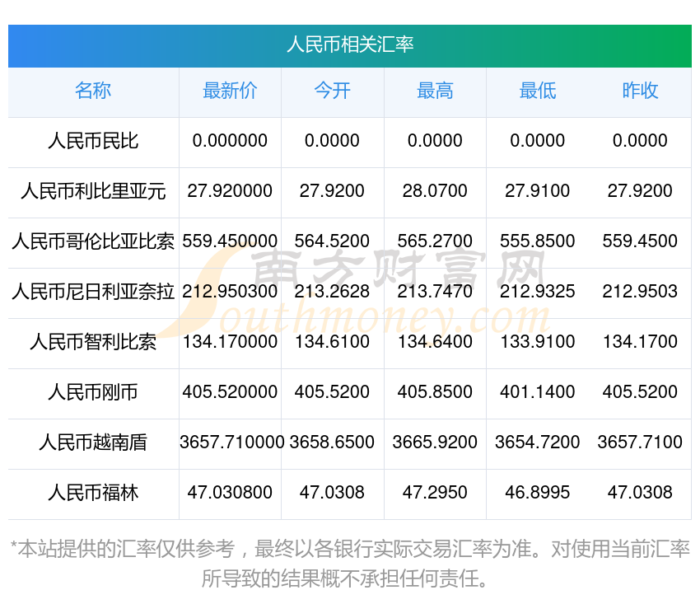The height and width of the screenshot is (604, 700).
Task: Click the high value 213.7470
Action: click(x=435, y=292)
